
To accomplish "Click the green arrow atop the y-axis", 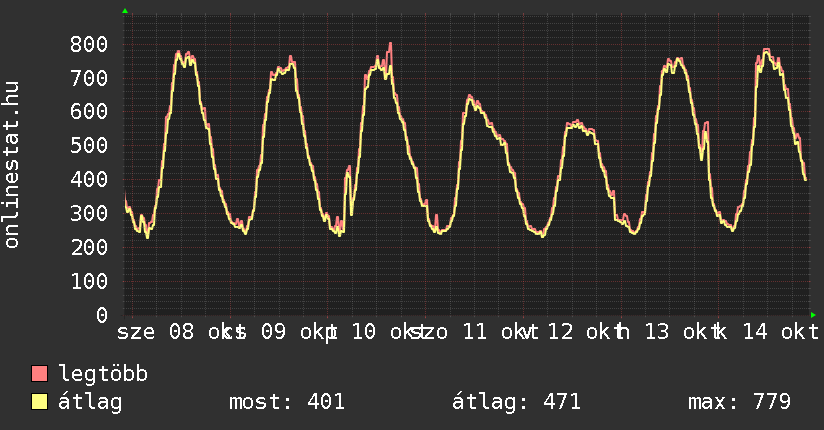I will (x=125, y=11).
